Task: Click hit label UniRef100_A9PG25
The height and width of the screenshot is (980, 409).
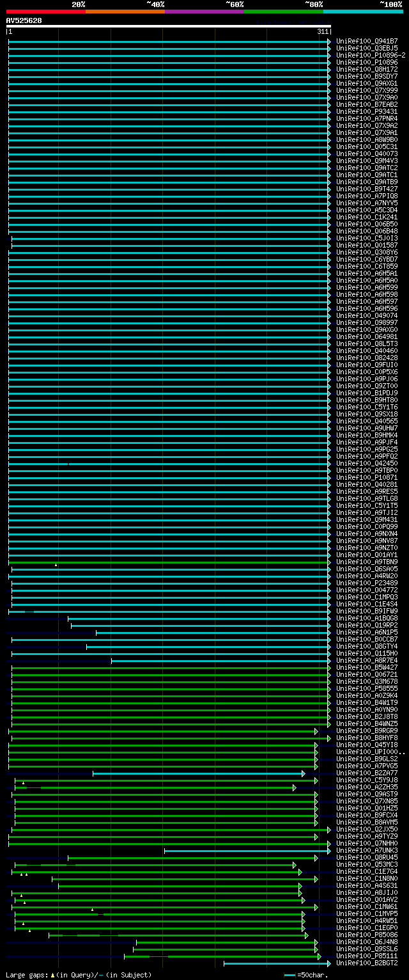Action: pos(367,449)
